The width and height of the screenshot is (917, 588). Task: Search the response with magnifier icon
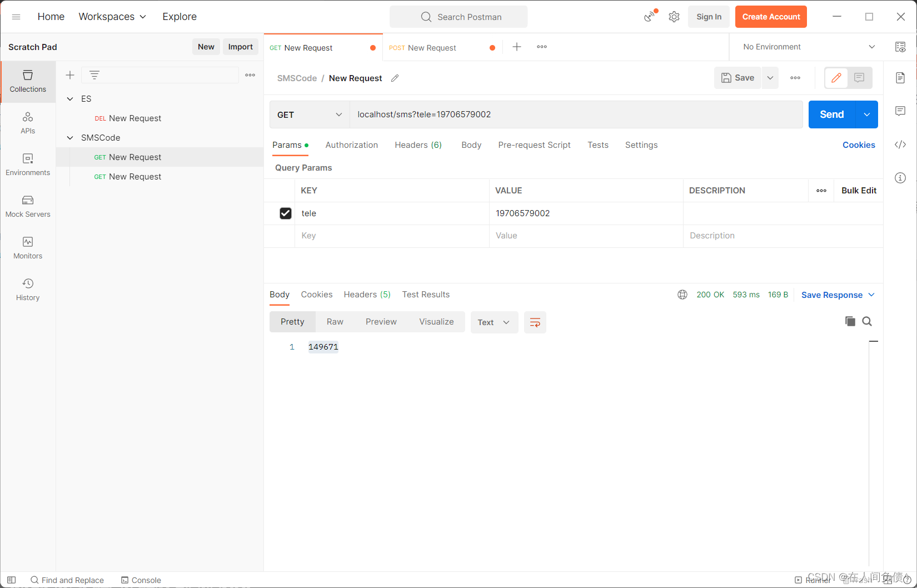(x=867, y=321)
